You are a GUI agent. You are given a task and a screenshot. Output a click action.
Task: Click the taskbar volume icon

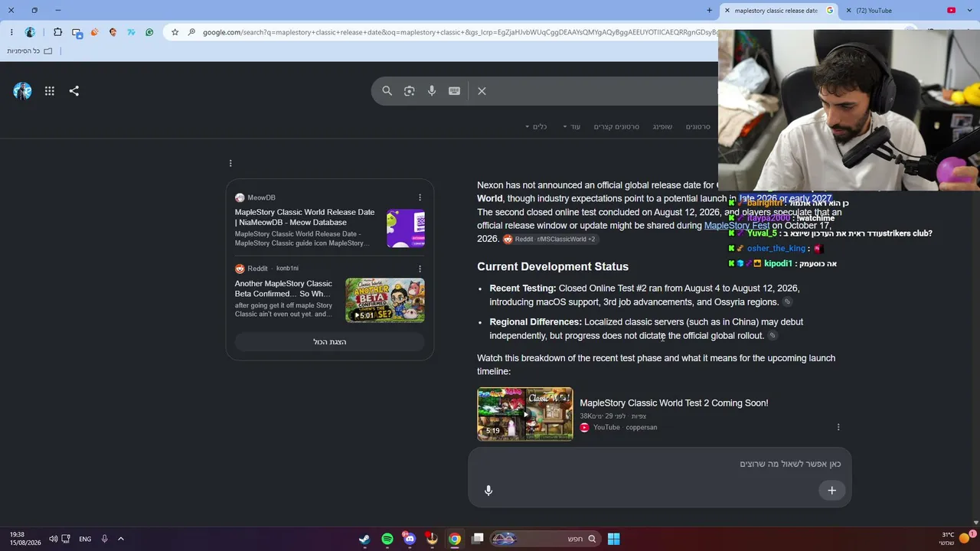pyautogui.click(x=53, y=539)
